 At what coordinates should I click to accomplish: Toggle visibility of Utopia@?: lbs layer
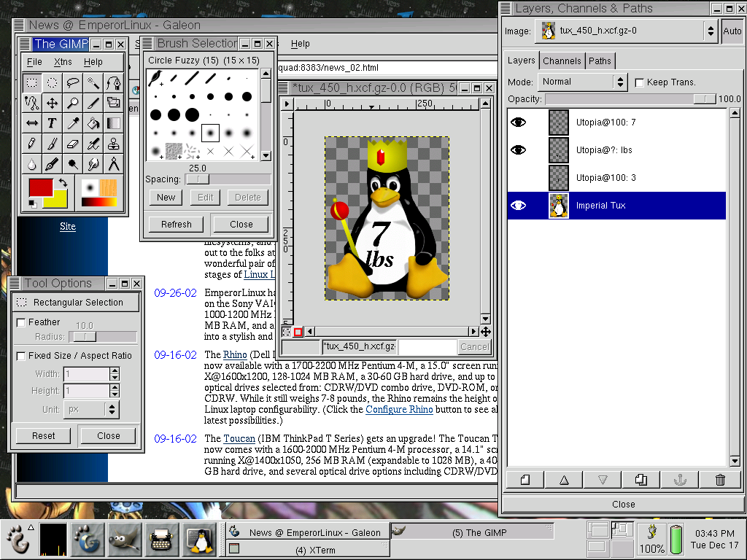519,150
